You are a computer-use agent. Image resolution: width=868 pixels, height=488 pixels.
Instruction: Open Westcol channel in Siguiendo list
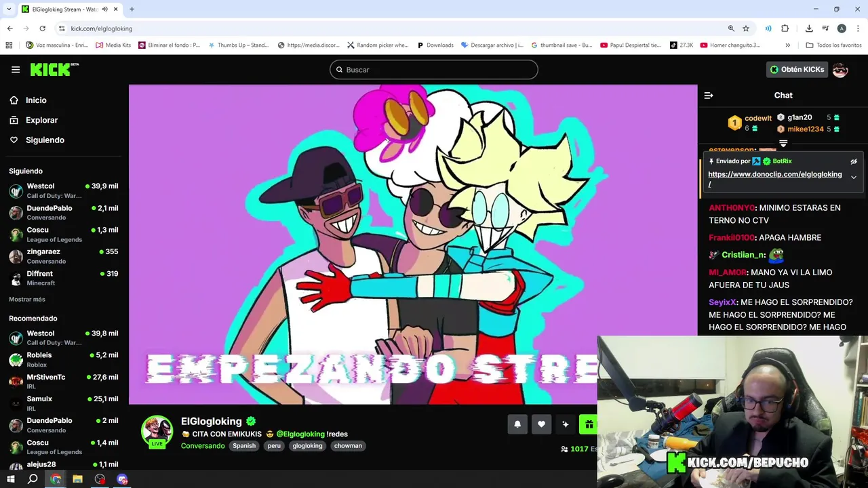point(64,190)
